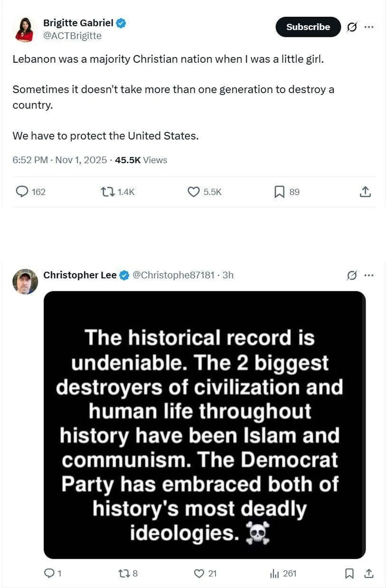Open more options on Brigitte Gabriel's post
This screenshot has width=386, height=588.
coord(369,27)
